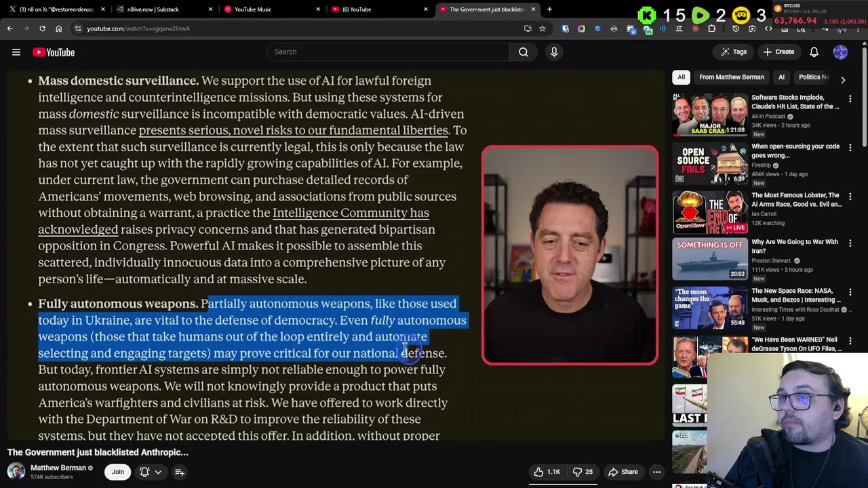Reload the page
Screen dimensions: 868x488
click(x=42, y=28)
